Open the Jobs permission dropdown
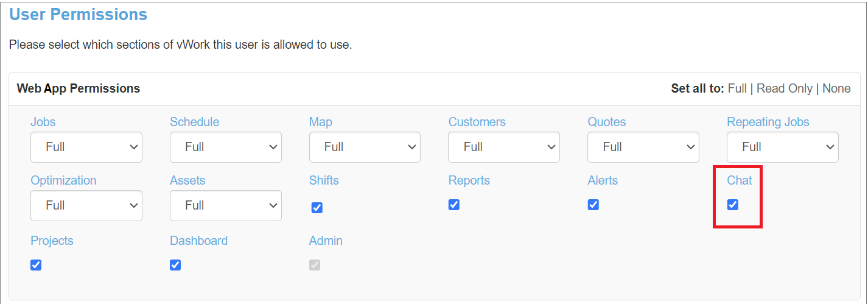 click(86, 147)
